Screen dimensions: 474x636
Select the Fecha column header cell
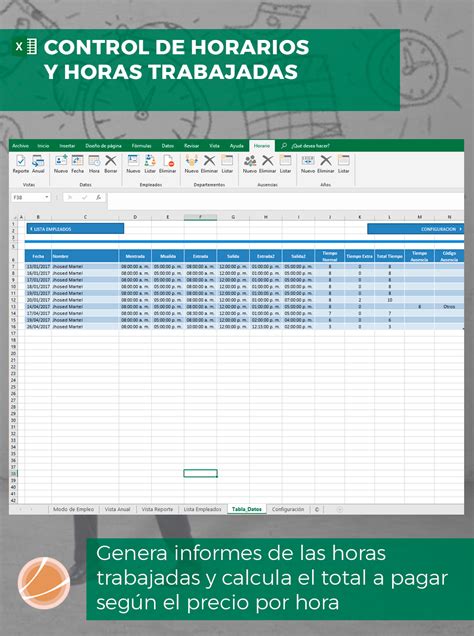[x=38, y=256]
